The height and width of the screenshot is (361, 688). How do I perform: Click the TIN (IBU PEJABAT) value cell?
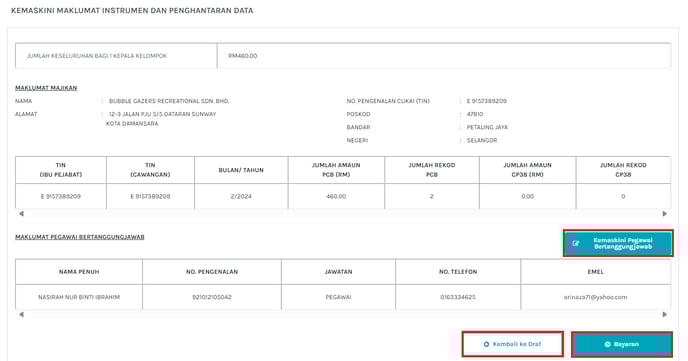click(x=61, y=196)
